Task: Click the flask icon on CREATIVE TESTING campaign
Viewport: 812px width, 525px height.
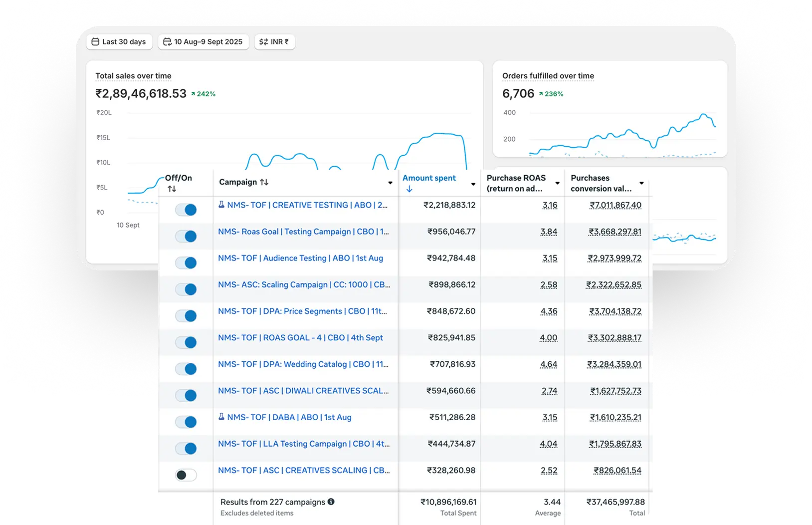Action: click(x=221, y=205)
